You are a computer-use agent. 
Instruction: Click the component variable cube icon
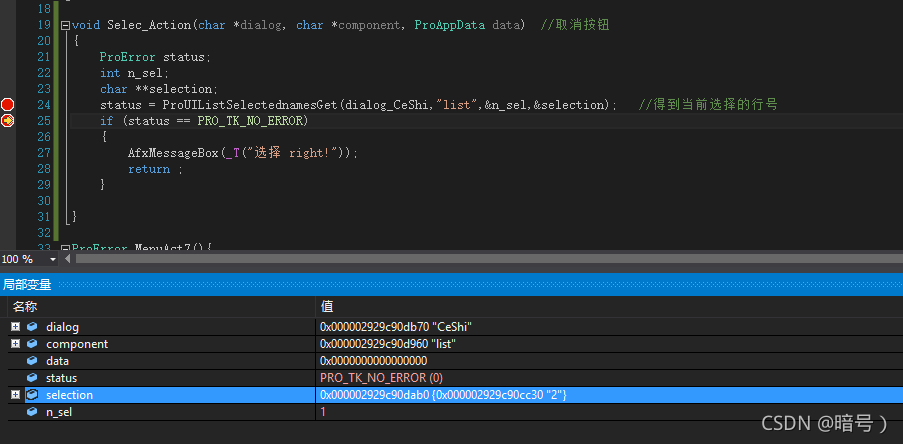pyautogui.click(x=32, y=344)
